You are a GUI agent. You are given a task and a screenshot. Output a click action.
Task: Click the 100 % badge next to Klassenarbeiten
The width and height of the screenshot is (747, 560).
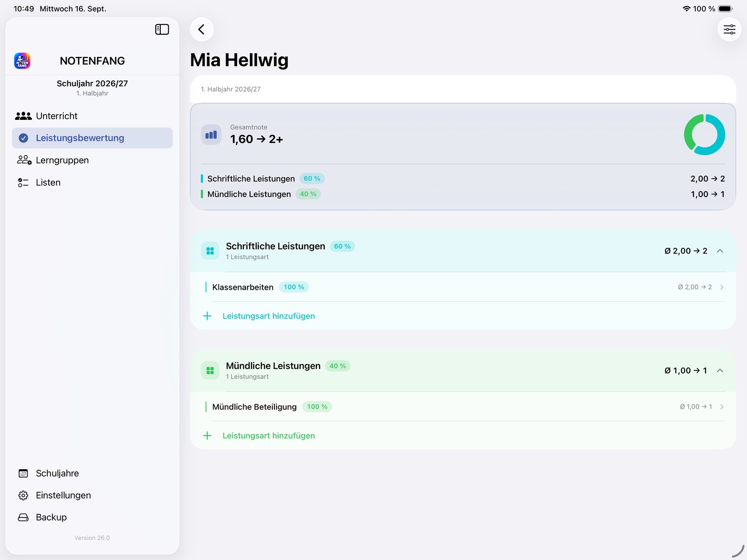click(294, 287)
